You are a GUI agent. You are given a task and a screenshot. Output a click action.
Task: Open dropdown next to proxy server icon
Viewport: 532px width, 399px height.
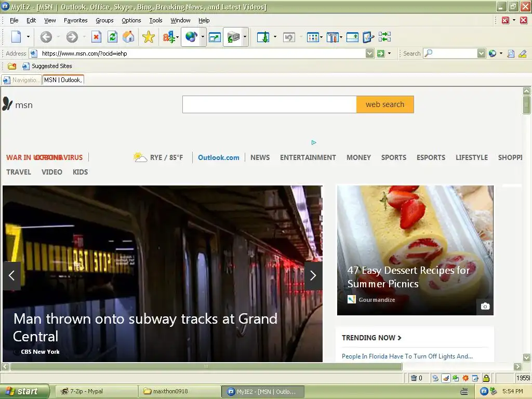(245, 37)
